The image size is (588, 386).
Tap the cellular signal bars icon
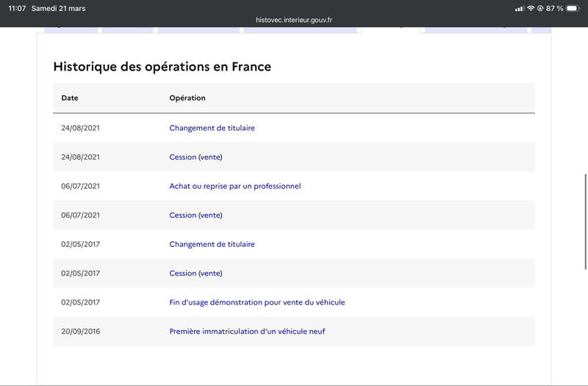click(520, 8)
